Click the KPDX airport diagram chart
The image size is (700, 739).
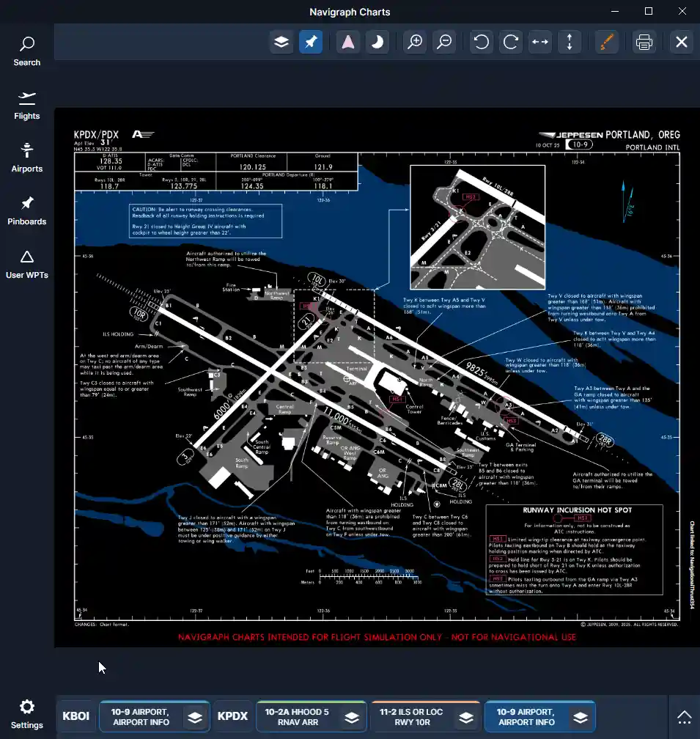(377, 377)
